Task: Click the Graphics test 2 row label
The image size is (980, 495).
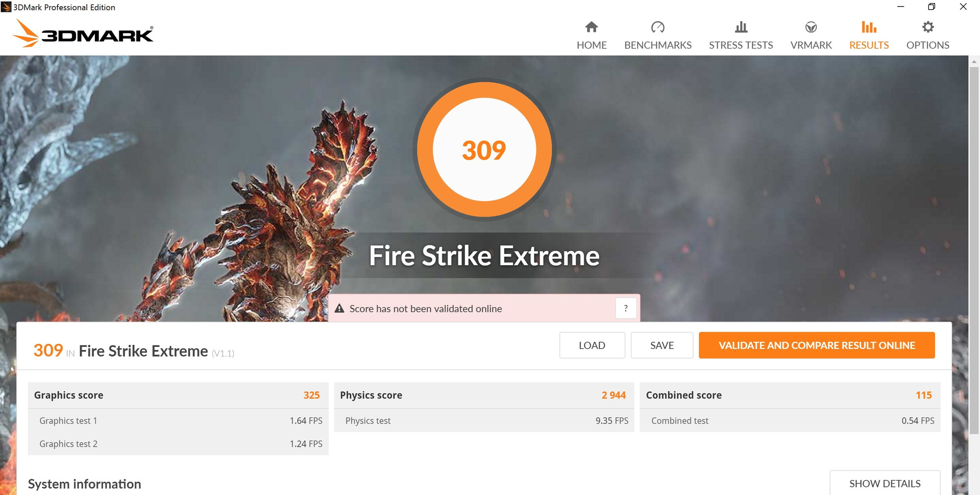Action: [68, 444]
